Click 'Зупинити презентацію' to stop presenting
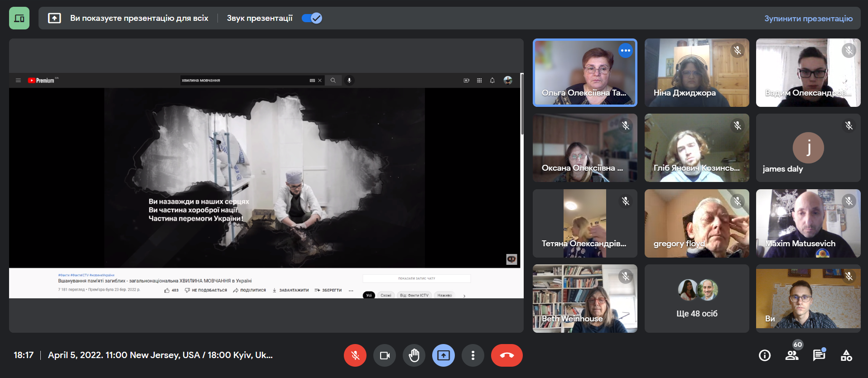Screen dimensions: 868x378 [808, 19]
